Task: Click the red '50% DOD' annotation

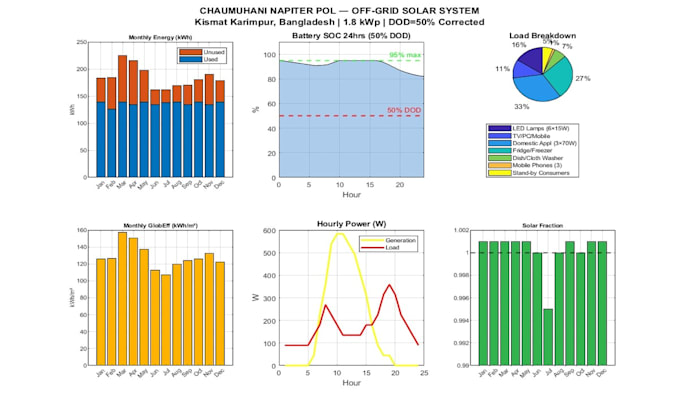Action: [x=404, y=111]
